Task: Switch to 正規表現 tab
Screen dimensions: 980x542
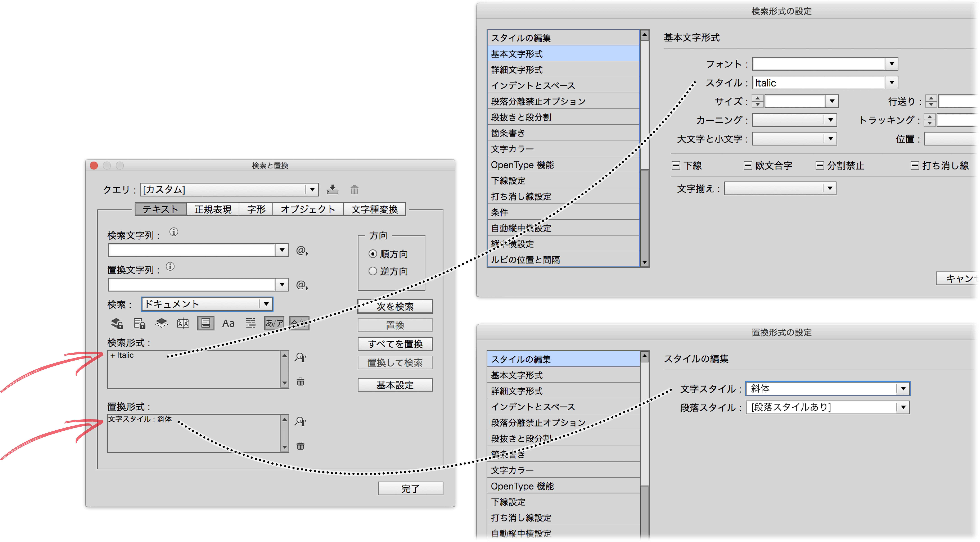Action: pos(213,209)
